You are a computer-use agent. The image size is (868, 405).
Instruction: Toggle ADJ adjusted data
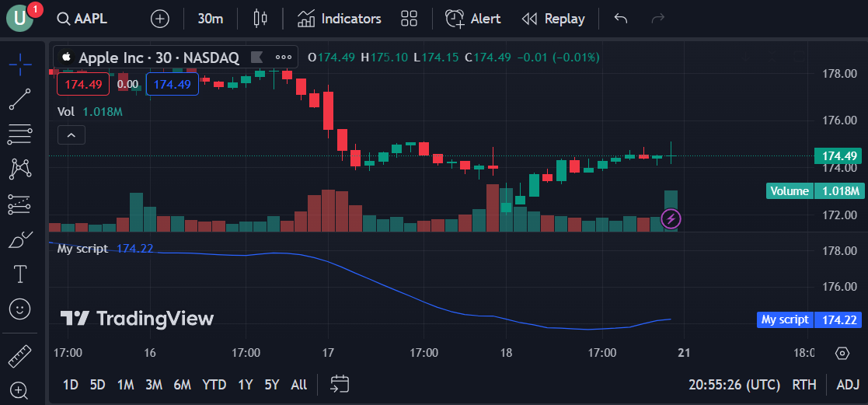pos(848,385)
